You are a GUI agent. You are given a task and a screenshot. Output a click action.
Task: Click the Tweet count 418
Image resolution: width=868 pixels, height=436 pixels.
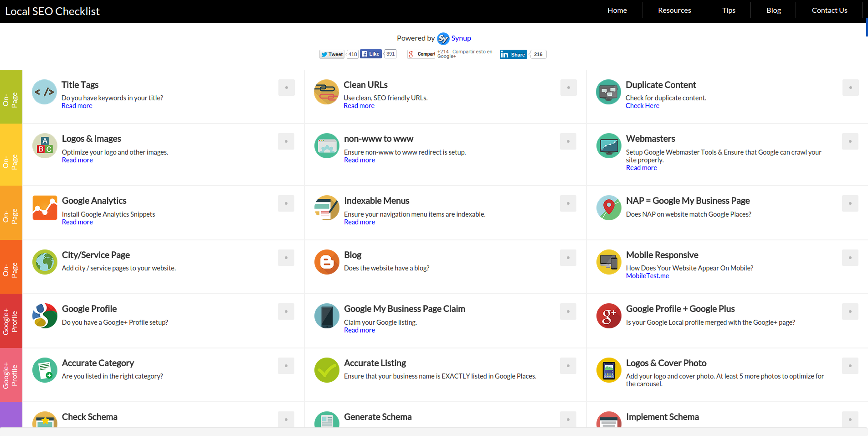pyautogui.click(x=353, y=54)
